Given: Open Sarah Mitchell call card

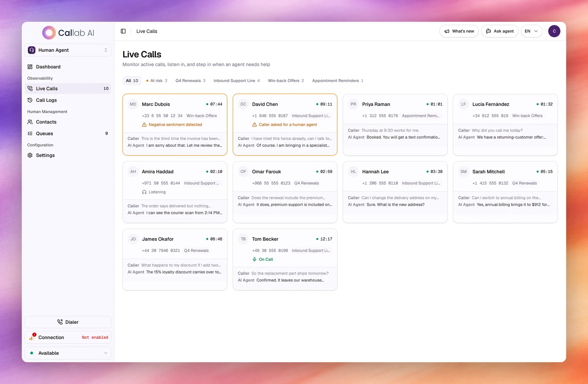Looking at the screenshot, I should [x=505, y=192].
